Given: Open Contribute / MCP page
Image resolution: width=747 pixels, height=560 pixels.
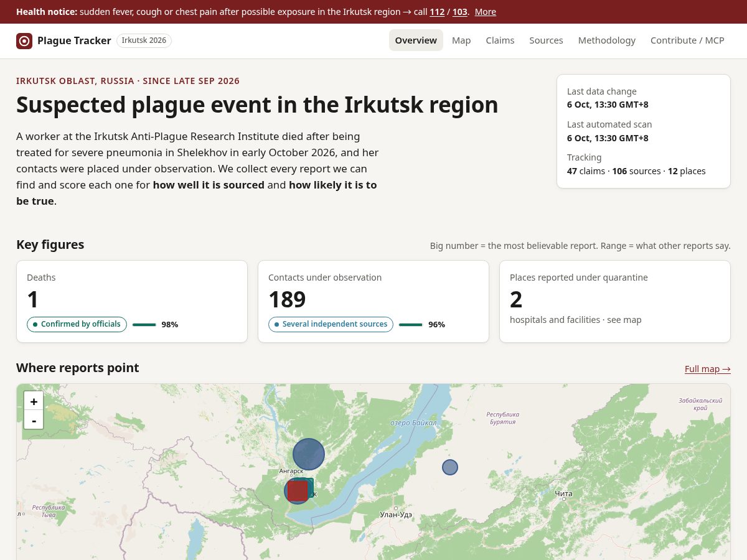Looking at the screenshot, I should [x=687, y=40].
